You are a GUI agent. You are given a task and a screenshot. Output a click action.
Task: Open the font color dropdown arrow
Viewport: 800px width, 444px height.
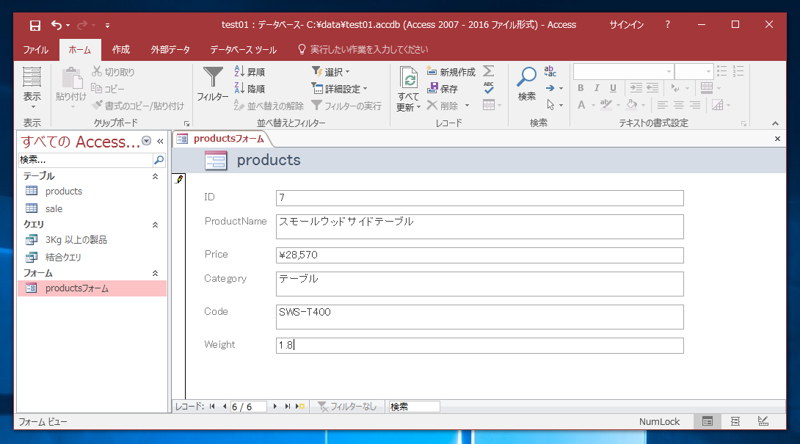click(x=593, y=105)
